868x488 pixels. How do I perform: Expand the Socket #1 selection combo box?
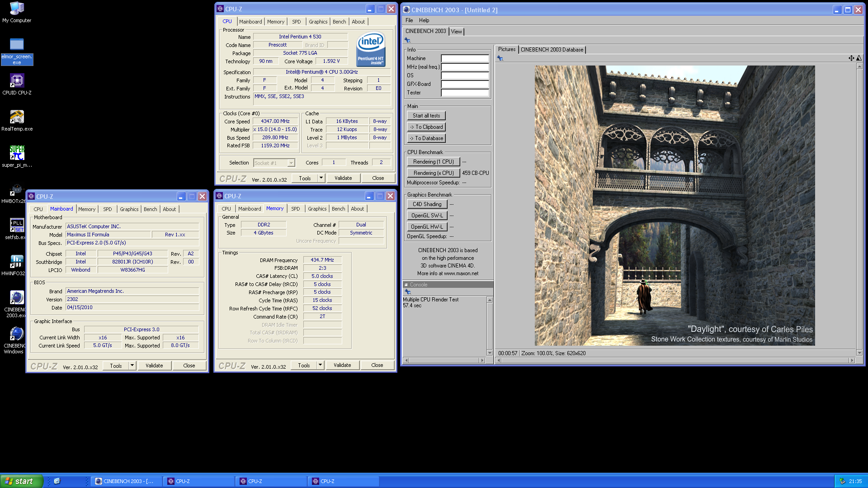pyautogui.click(x=291, y=163)
